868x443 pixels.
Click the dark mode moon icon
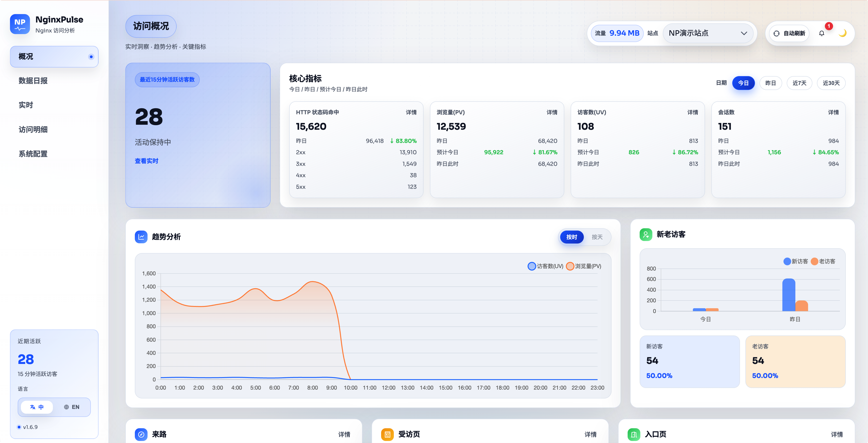pos(842,33)
